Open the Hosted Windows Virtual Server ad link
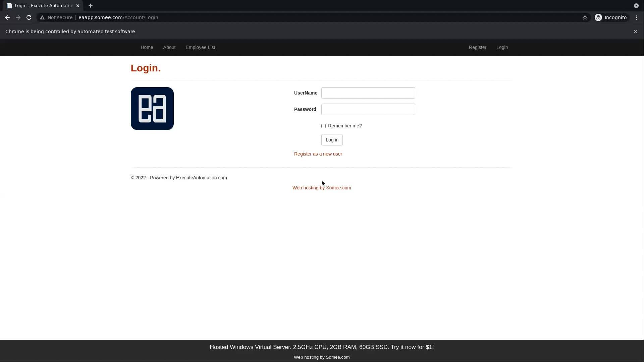 [322, 347]
